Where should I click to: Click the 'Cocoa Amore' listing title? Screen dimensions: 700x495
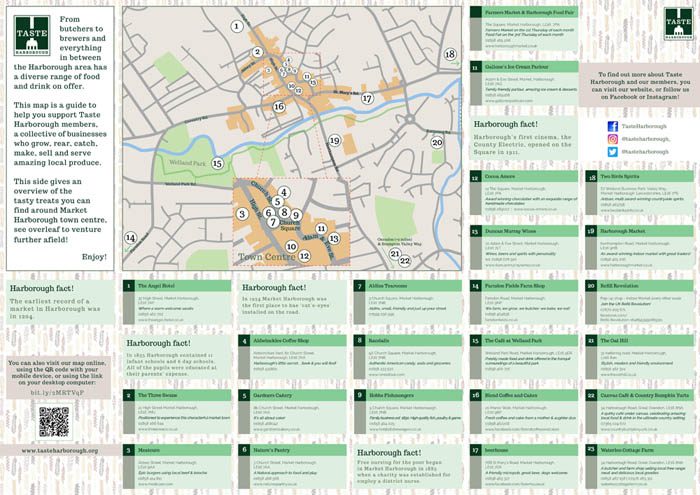tap(500, 177)
